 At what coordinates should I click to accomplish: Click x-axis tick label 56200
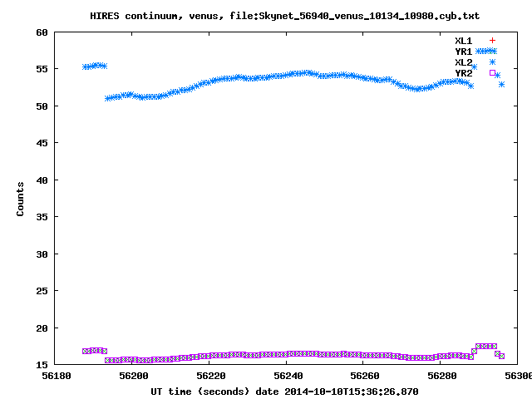[x=134, y=377]
